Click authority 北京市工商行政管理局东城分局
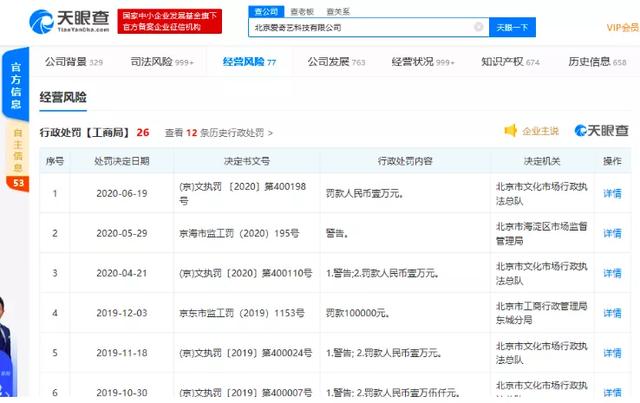The image size is (640, 403). (542, 313)
